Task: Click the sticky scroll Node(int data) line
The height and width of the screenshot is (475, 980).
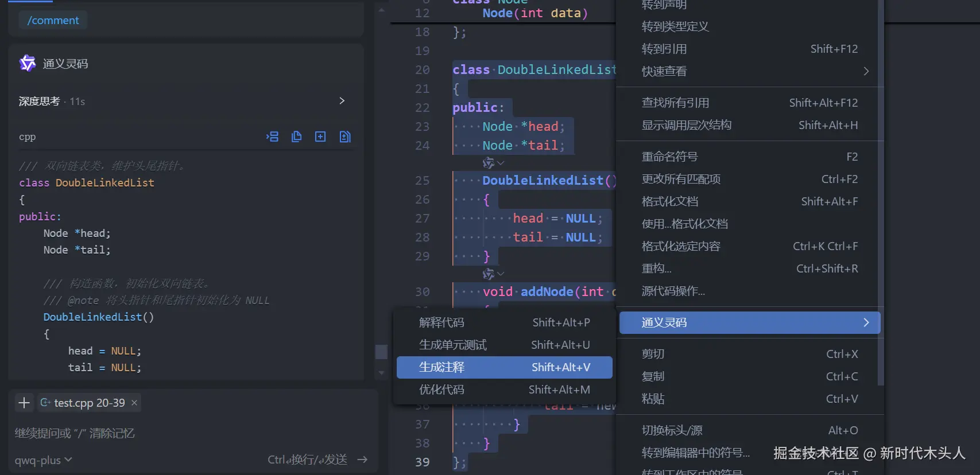Action: (535, 13)
